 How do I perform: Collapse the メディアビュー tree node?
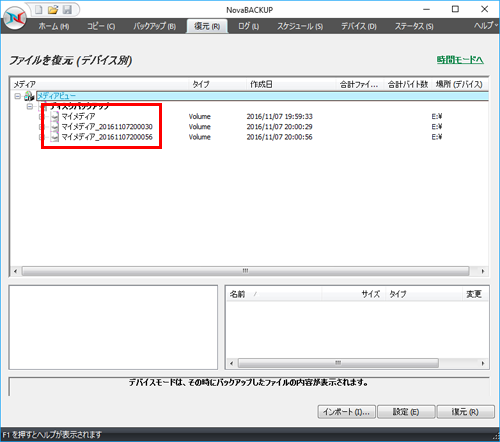click(x=18, y=96)
